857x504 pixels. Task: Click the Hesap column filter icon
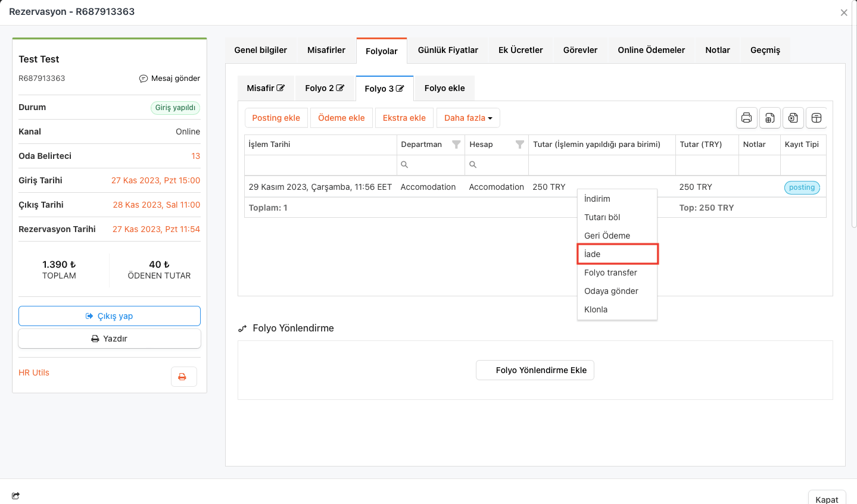[519, 145]
